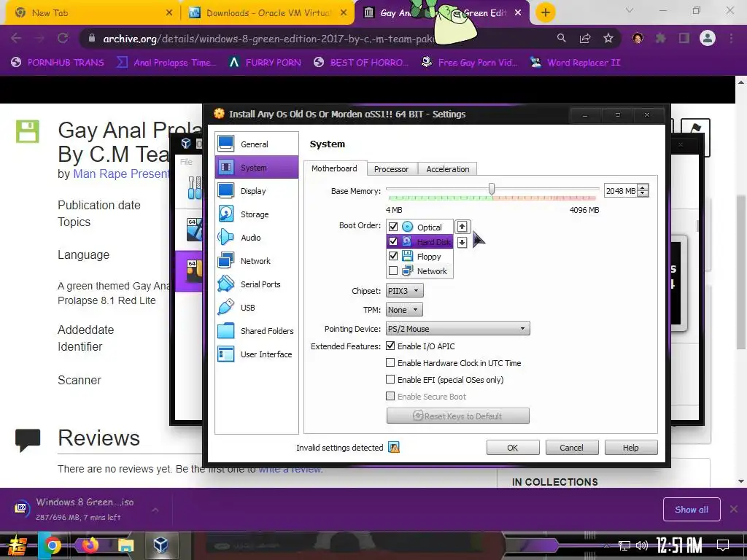This screenshot has height=560, width=747.
Task: Open the TPM None dropdown
Action: pos(404,309)
